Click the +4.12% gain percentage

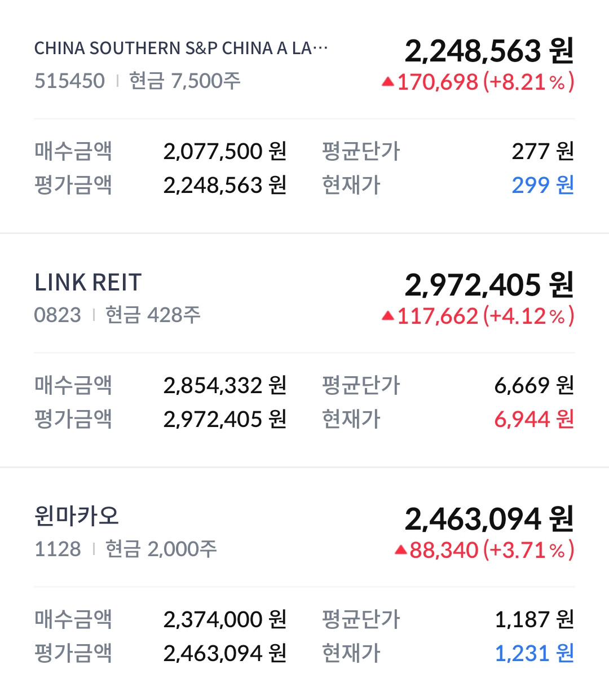tap(528, 316)
